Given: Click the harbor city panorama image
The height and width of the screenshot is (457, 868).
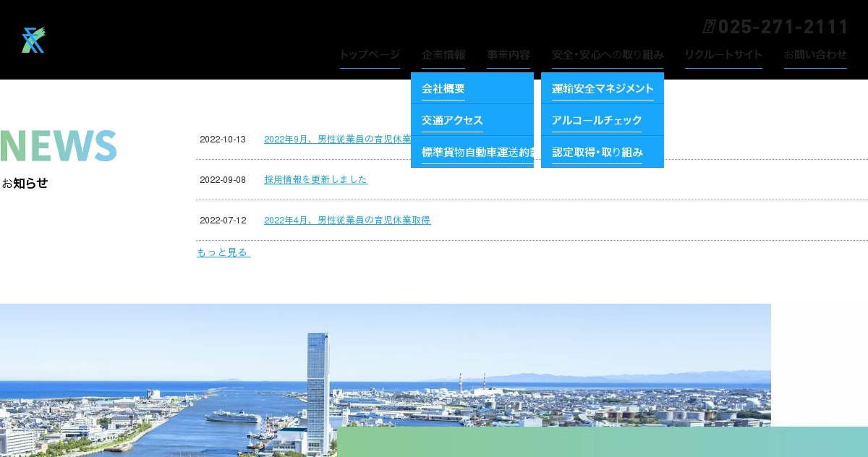Looking at the screenshot, I should click(x=386, y=380).
